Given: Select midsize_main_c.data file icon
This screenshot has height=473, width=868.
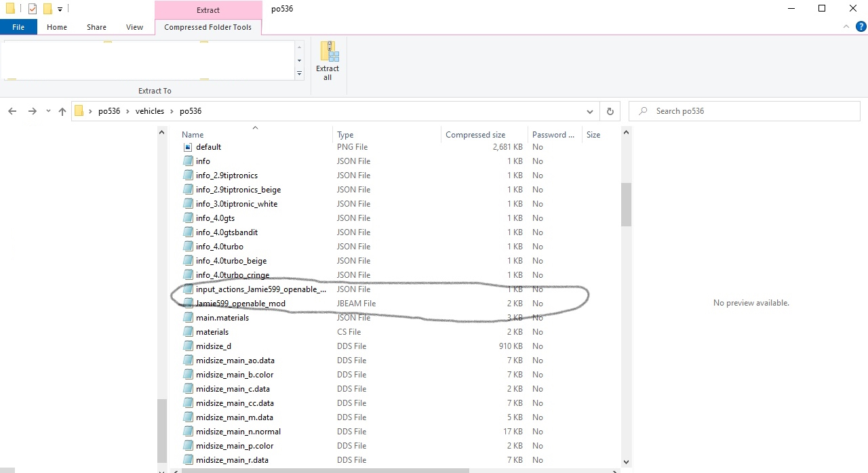Looking at the screenshot, I should (x=189, y=389).
